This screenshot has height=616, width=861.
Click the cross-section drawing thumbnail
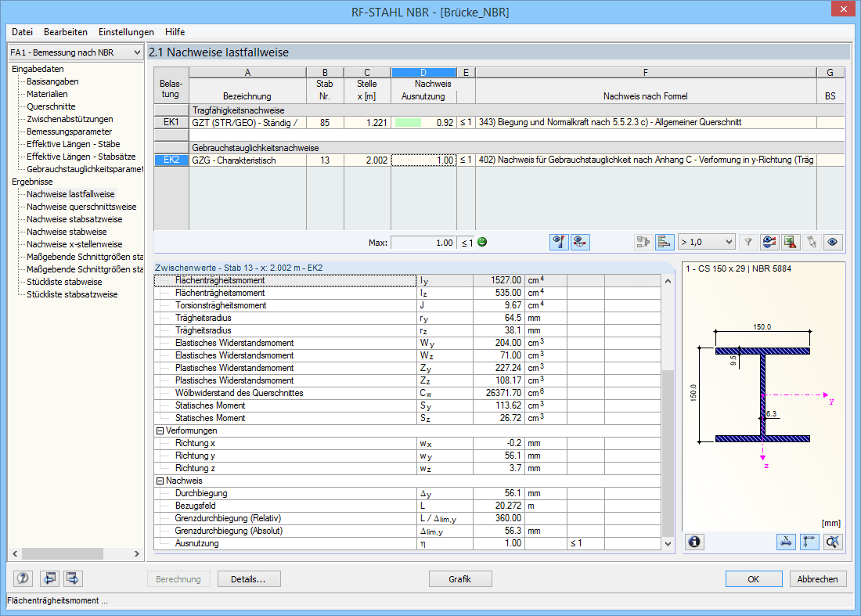(763, 395)
